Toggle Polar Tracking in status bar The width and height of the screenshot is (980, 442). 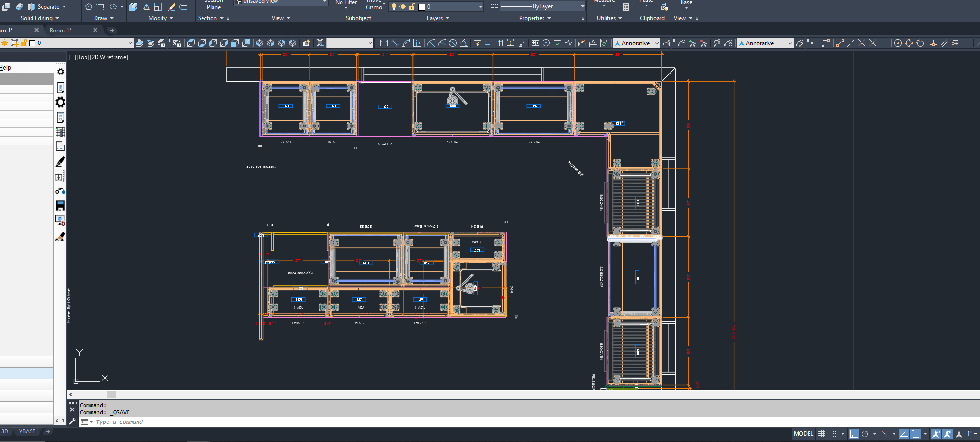[865, 434]
